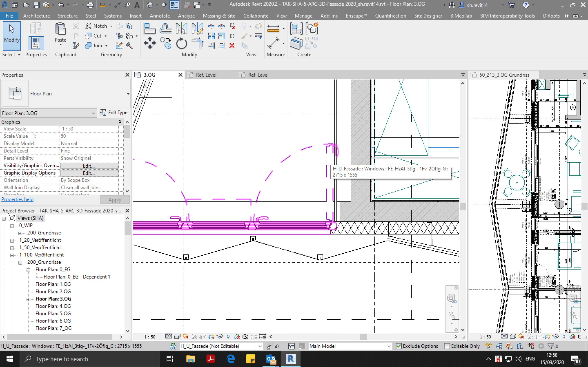The width and height of the screenshot is (588, 367).
Task: Open the Properties help link
Action: (18, 199)
